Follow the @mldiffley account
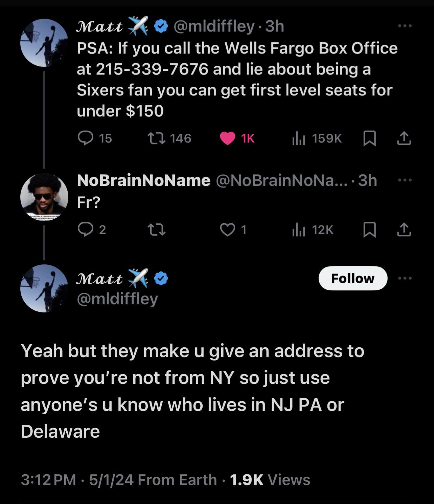 click(x=353, y=278)
